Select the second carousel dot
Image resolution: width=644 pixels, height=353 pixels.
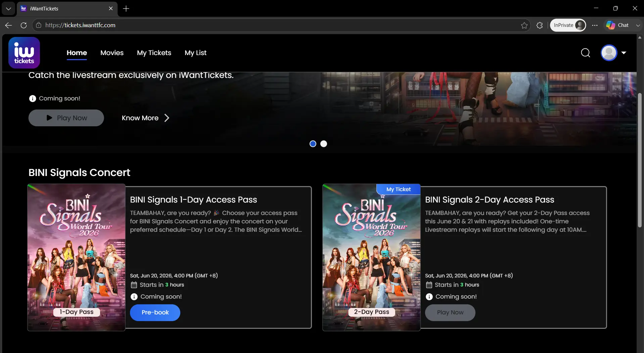pyautogui.click(x=324, y=144)
